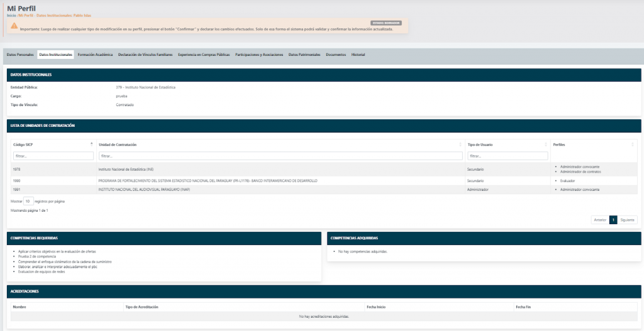Click 'Evaluacion de equipos de redes' item
Viewport: 644px width, 331px height.
point(42,271)
